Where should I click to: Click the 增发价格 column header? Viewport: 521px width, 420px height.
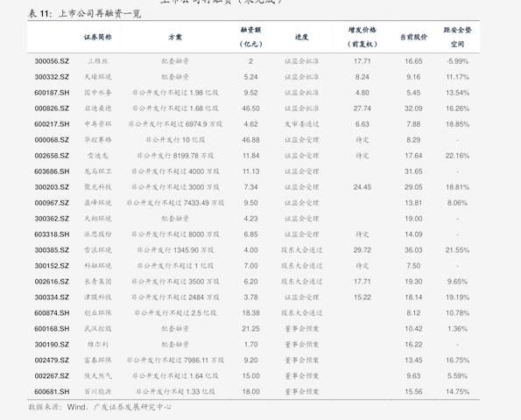363,30
